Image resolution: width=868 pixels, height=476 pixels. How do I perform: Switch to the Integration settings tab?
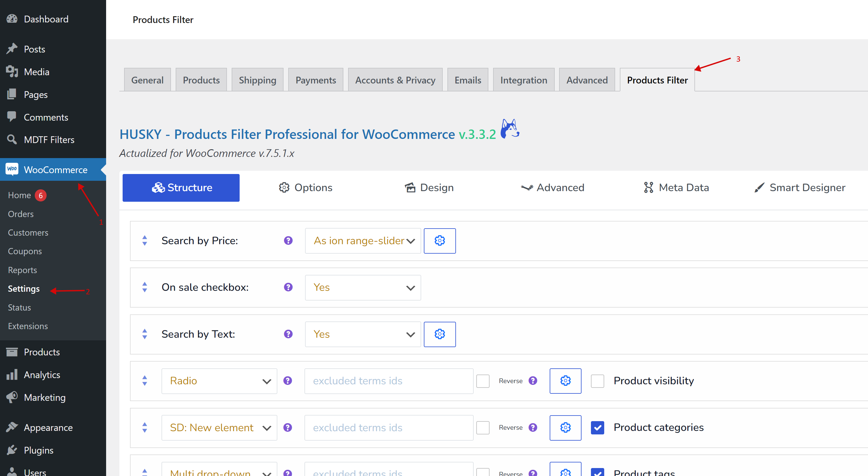tap(524, 80)
